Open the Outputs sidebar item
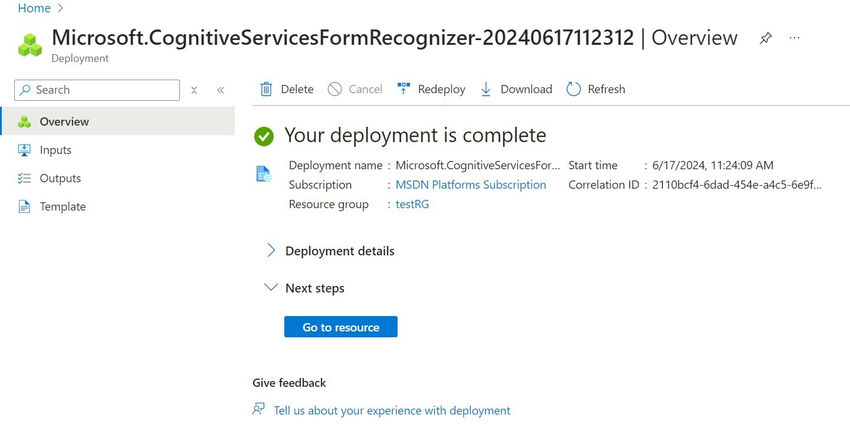Viewport: 850px width, 434px height. pyautogui.click(x=60, y=178)
